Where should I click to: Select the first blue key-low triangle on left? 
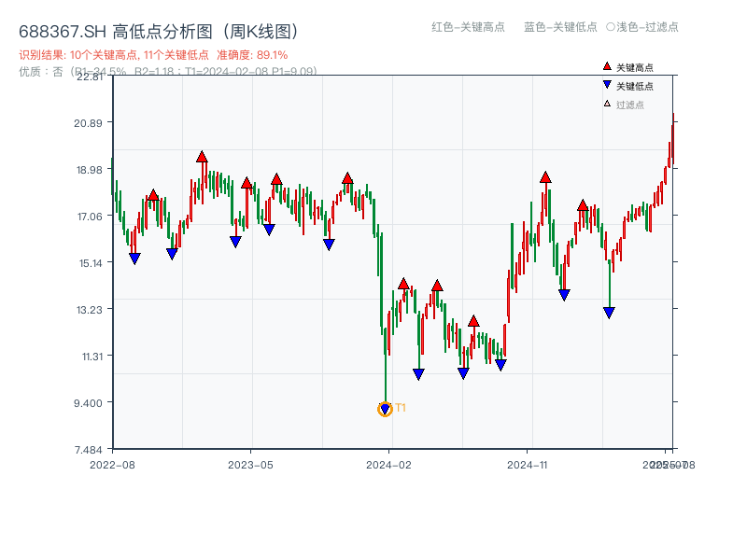(134, 259)
